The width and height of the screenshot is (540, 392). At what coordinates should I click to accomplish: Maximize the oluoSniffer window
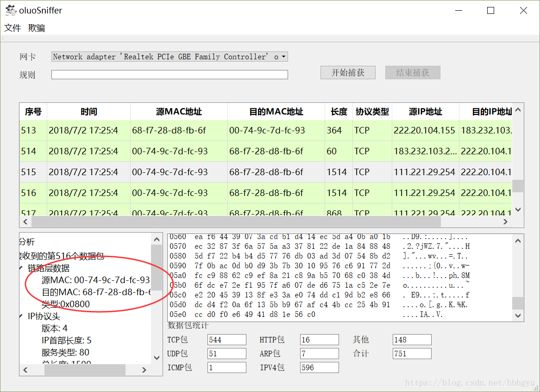[491, 11]
